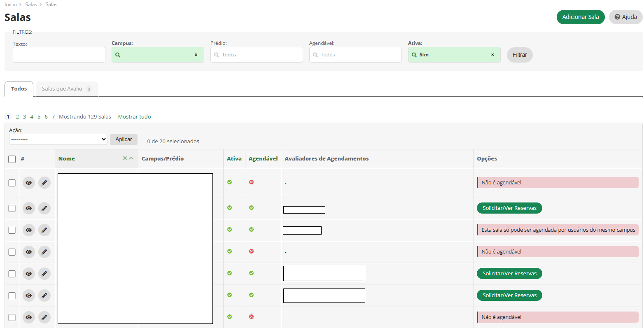
Task: Open the seventh row's eye view icon
Action: click(x=29, y=317)
